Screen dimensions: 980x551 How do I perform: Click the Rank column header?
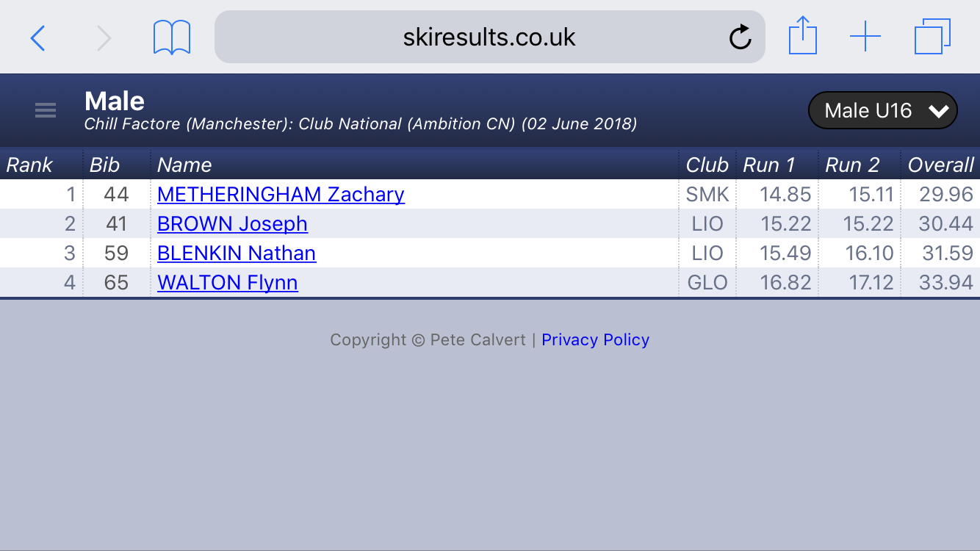29,165
